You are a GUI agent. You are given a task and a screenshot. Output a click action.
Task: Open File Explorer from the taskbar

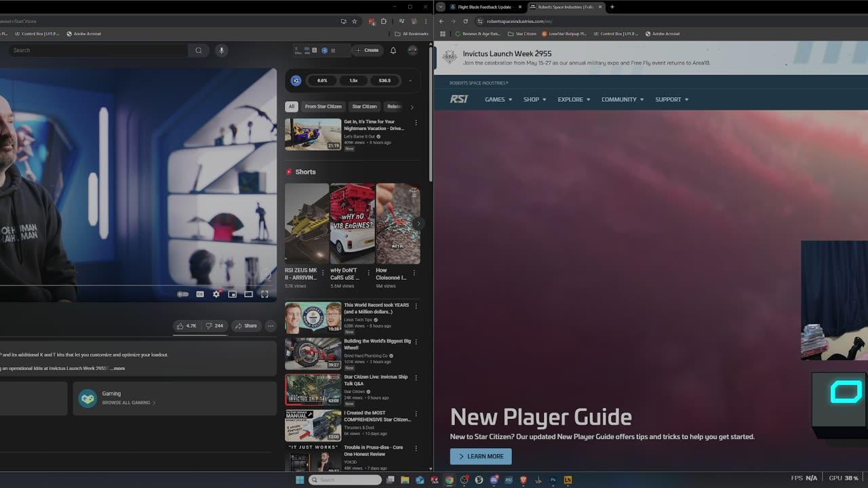pos(405,480)
